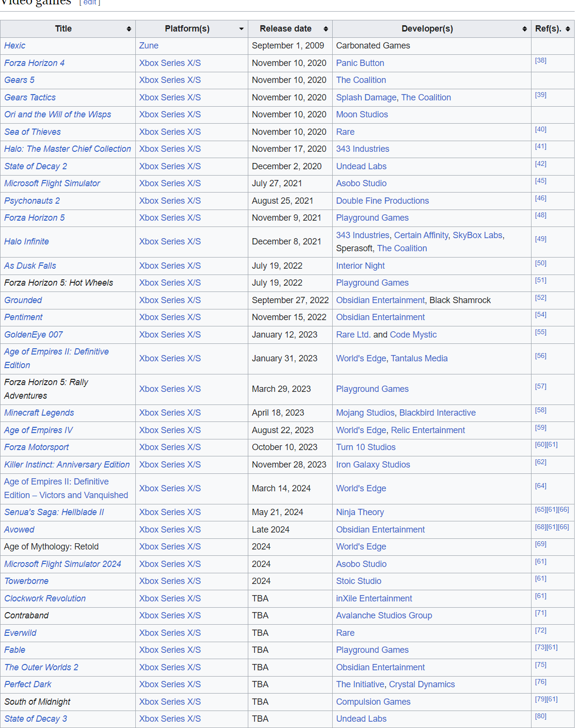The image size is (580, 728).
Task: Open the Crystal Dynamics developer link
Action: click(421, 684)
